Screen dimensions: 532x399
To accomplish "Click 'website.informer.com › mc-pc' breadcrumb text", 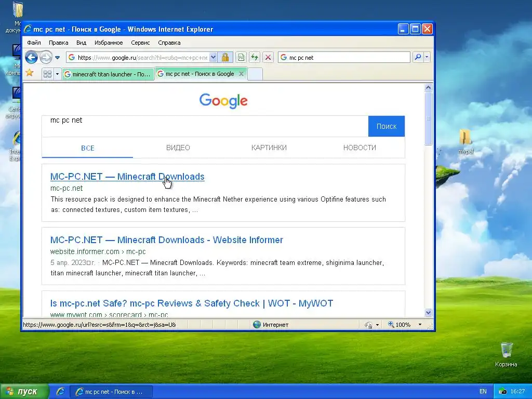I will point(98,251).
